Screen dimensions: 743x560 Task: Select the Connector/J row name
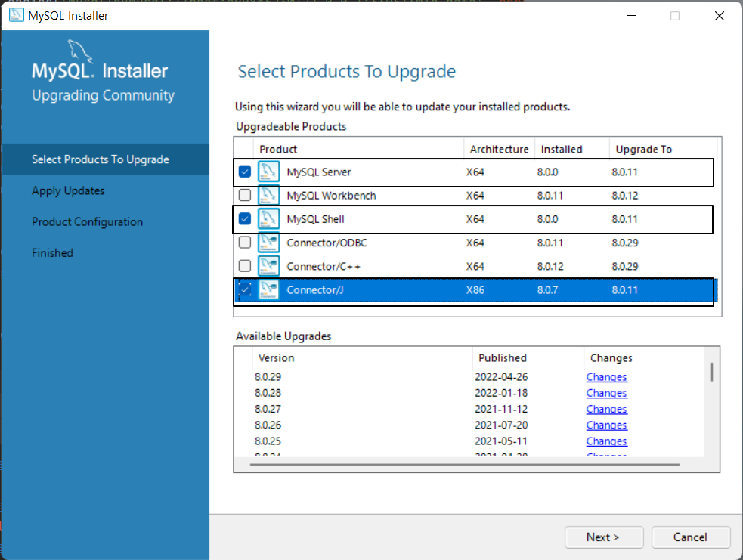pyautogui.click(x=315, y=290)
